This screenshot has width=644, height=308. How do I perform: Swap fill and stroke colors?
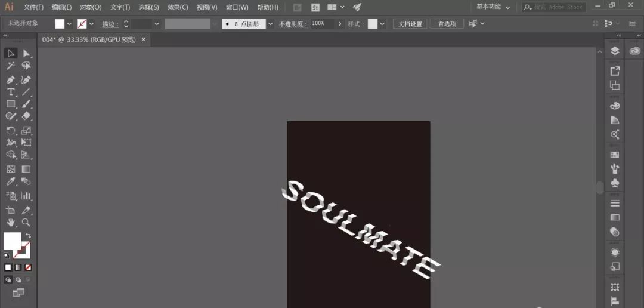pos(28,236)
